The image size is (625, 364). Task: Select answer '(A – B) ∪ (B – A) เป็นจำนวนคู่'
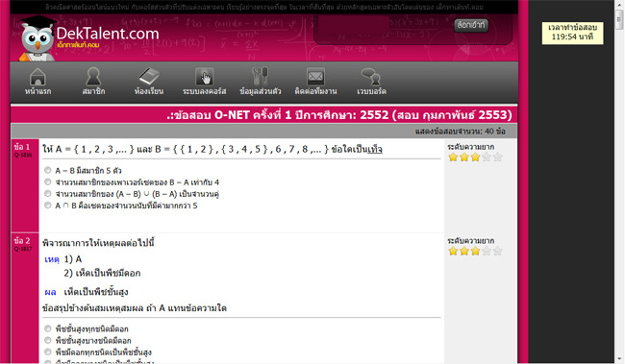pos(48,194)
